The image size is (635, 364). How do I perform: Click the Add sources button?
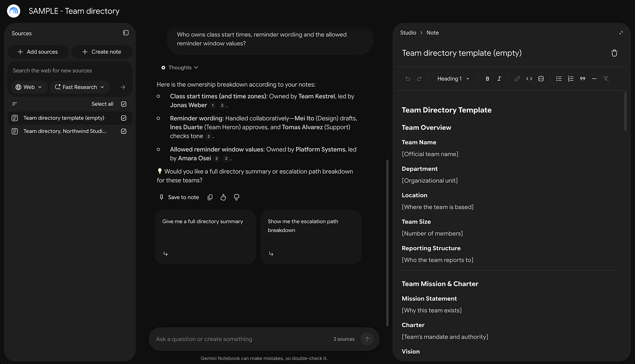point(38,52)
